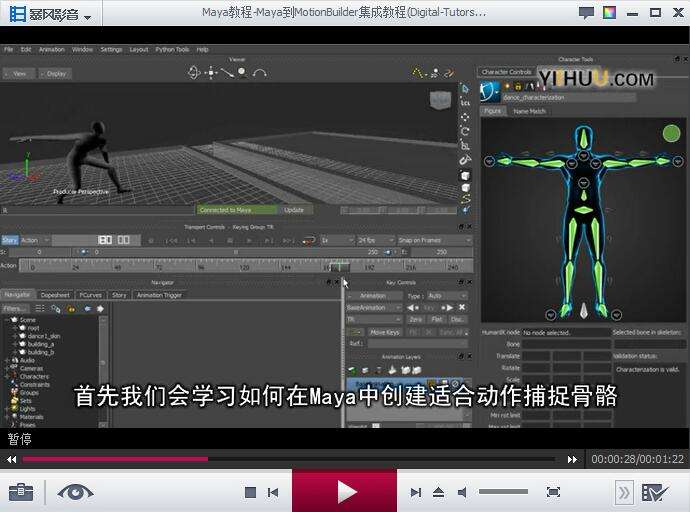Switch to the Name Match tab

(x=529, y=111)
